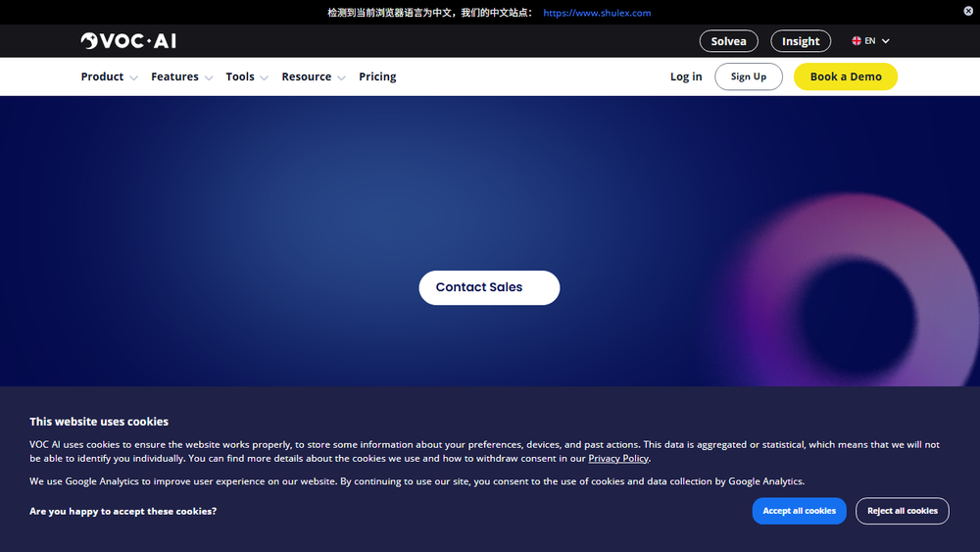Click Book a Demo button
The height and width of the screenshot is (552, 980).
[x=846, y=76]
